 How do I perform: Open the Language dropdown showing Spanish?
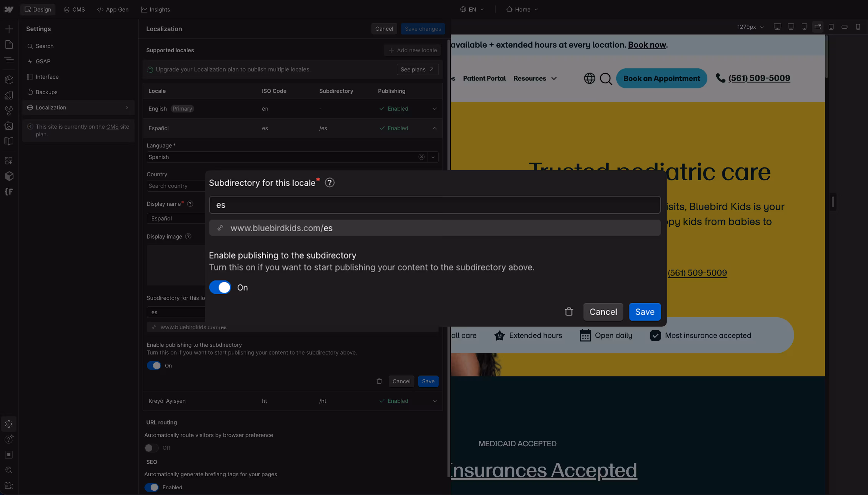pyautogui.click(x=432, y=157)
